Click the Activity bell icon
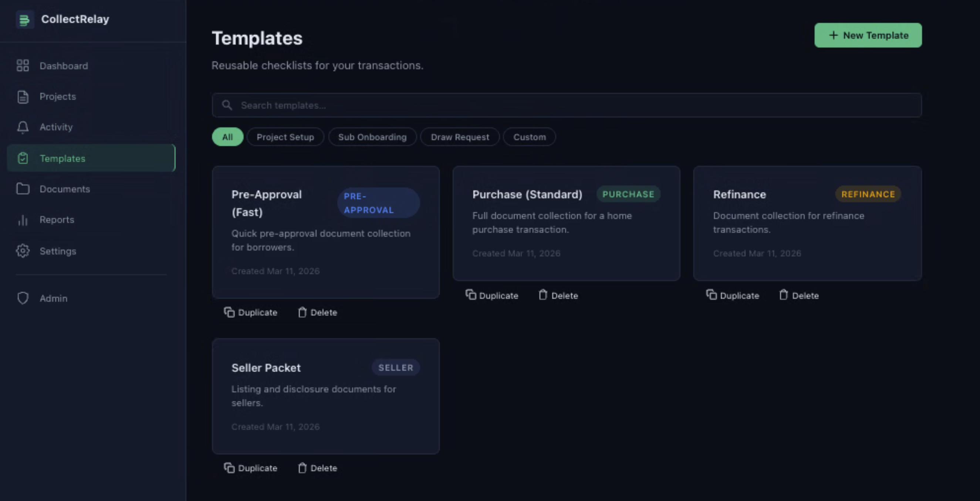980x501 pixels. 23,127
